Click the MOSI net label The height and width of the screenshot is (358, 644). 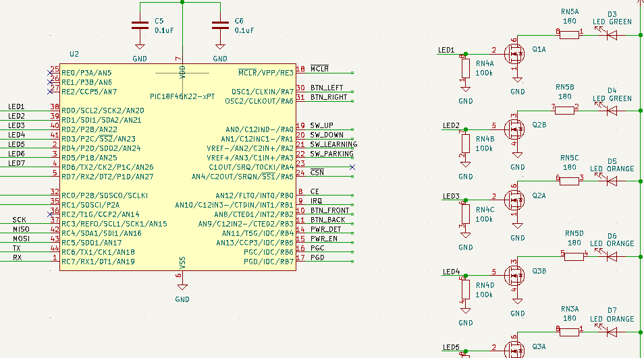(21, 239)
